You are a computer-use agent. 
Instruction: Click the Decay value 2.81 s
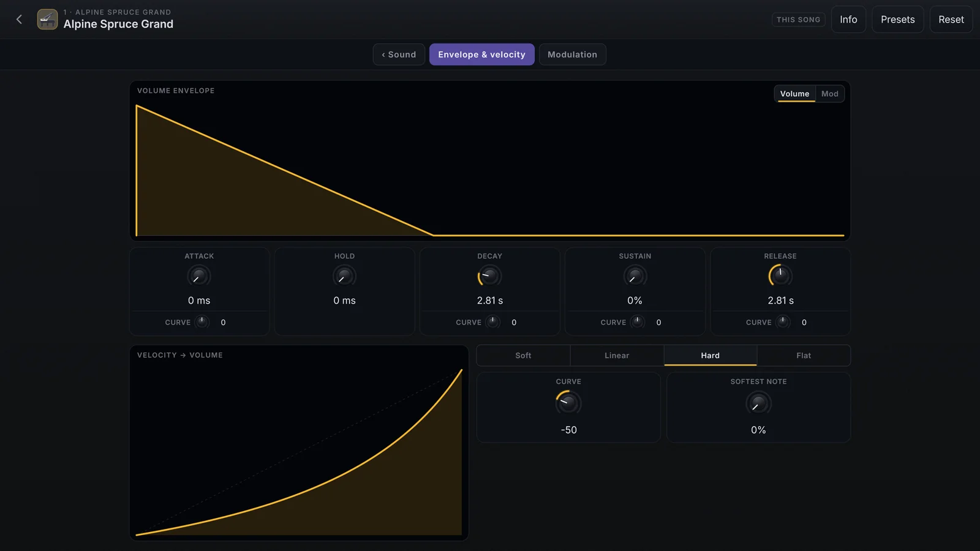click(490, 301)
